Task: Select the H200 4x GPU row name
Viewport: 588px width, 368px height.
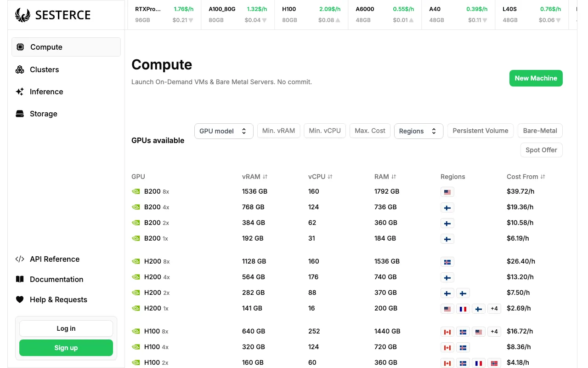Action: [x=157, y=277]
